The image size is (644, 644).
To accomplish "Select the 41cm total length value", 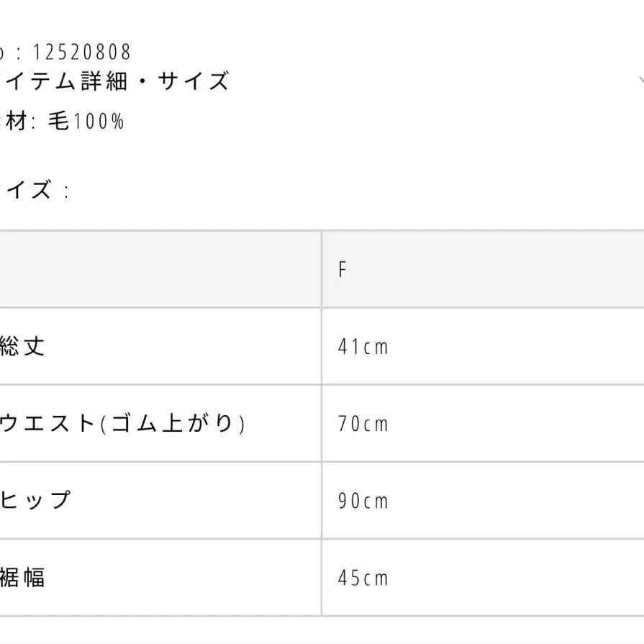I will click(363, 347).
